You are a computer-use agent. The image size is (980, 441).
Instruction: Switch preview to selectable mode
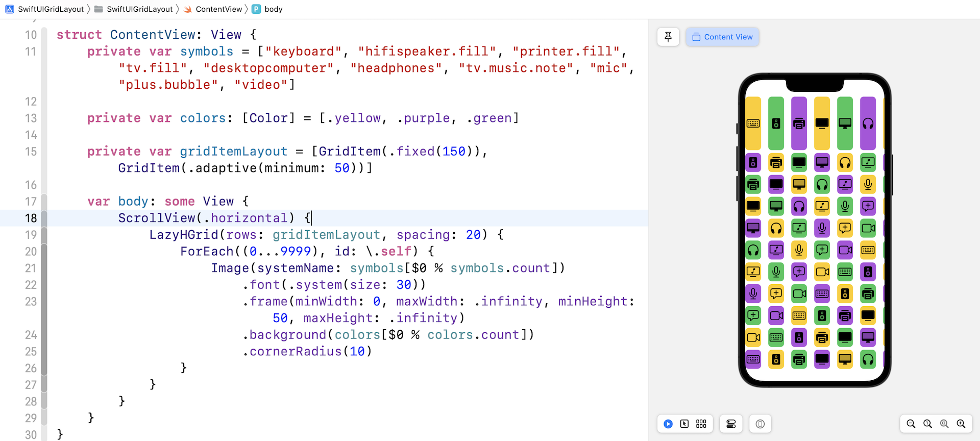(x=684, y=424)
